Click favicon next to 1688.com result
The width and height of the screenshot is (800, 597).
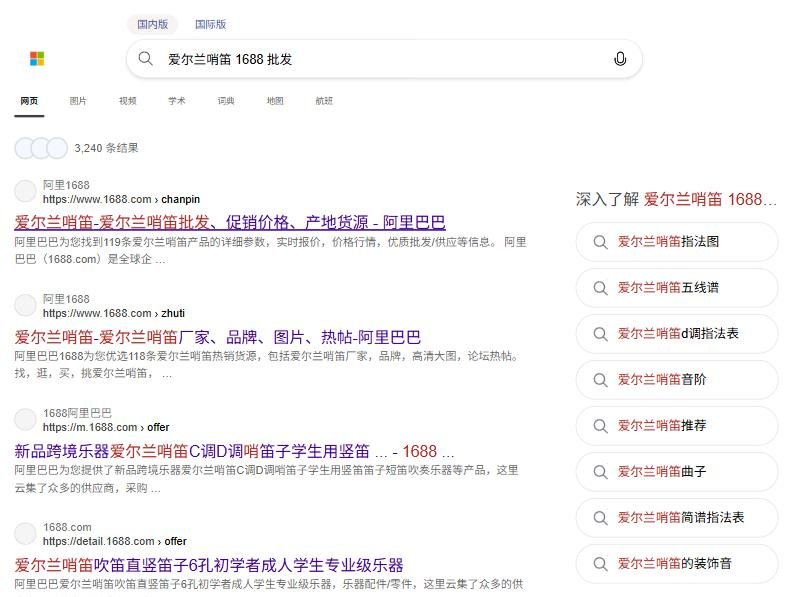click(25, 533)
